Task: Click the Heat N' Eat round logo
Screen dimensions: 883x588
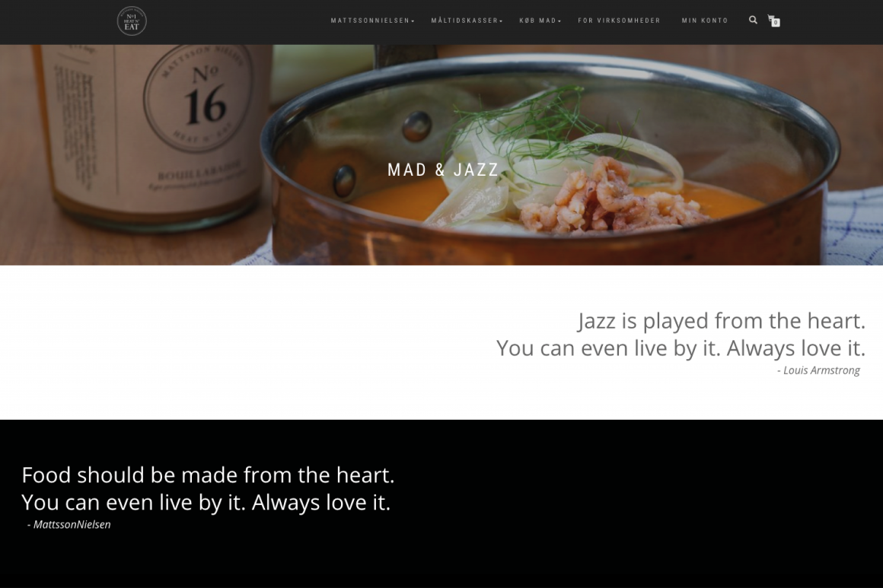Action: pos(132,21)
